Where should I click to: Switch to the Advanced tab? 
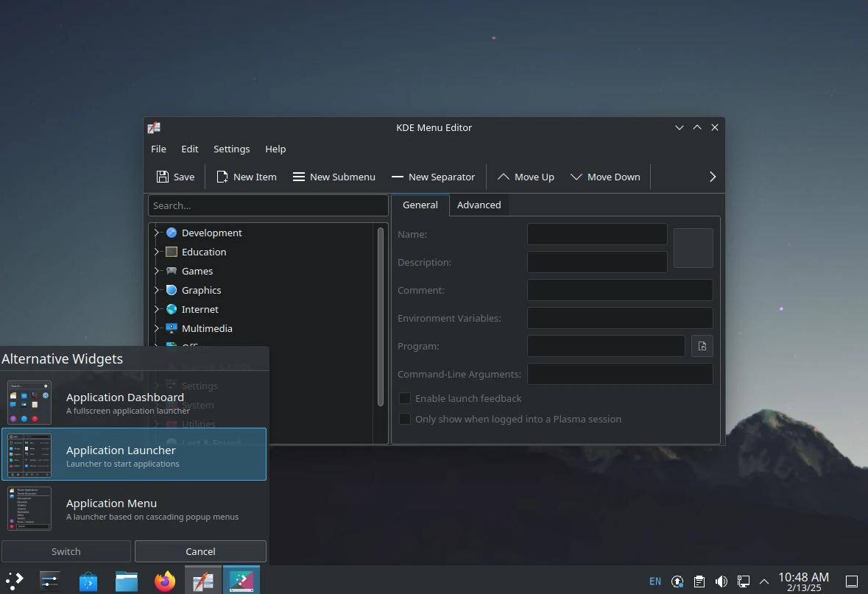click(479, 205)
